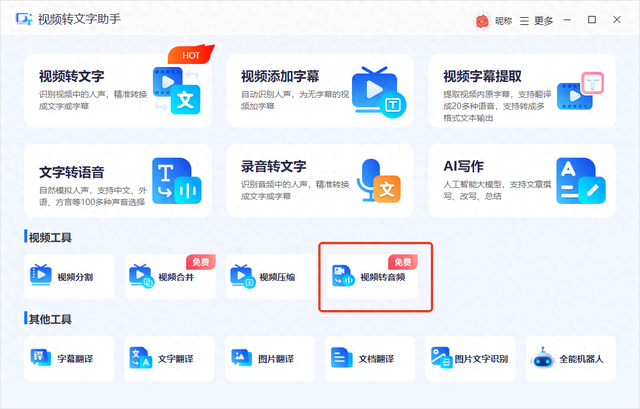Click the 昵称 nickname label
The width and height of the screenshot is (640, 409).
504,21
